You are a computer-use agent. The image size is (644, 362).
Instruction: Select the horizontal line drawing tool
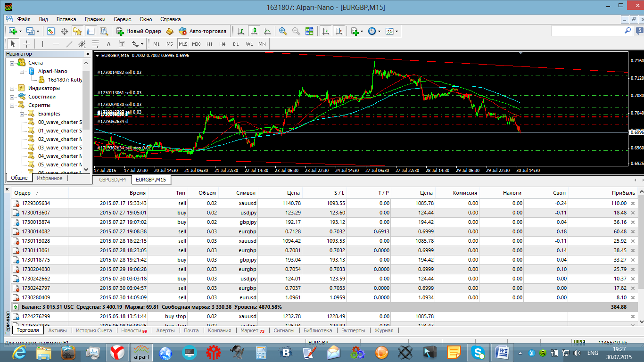[x=56, y=44]
